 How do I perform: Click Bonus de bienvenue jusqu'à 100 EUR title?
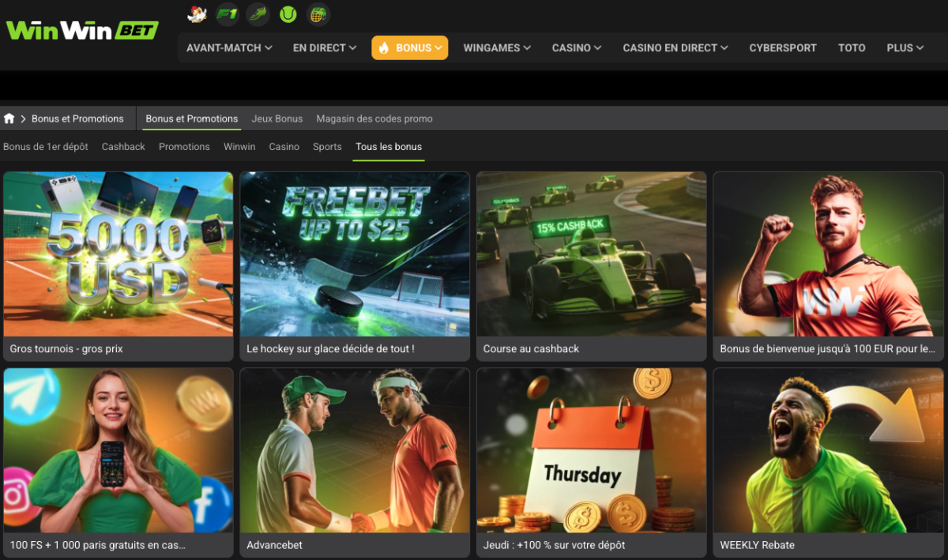coord(828,349)
